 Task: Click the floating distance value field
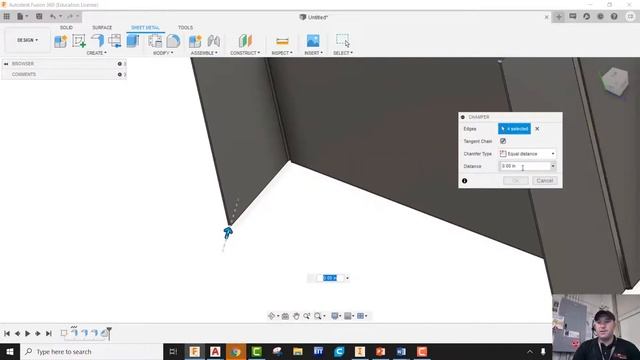tap(330, 278)
